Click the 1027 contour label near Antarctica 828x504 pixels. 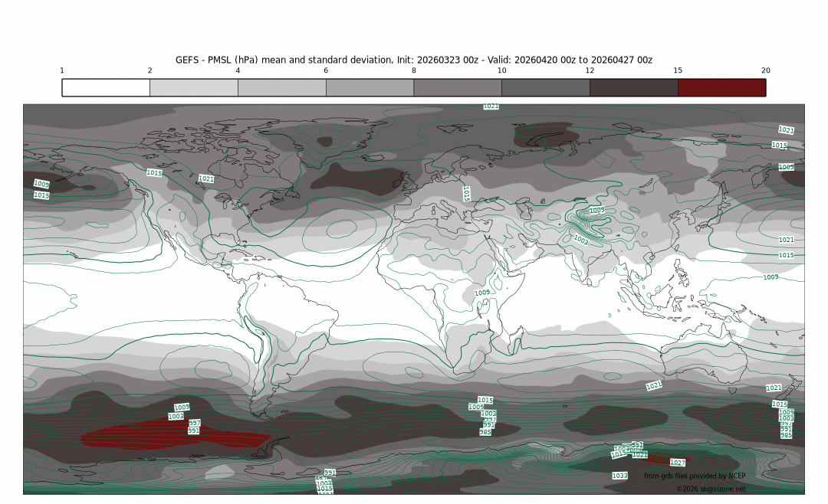[x=678, y=463]
